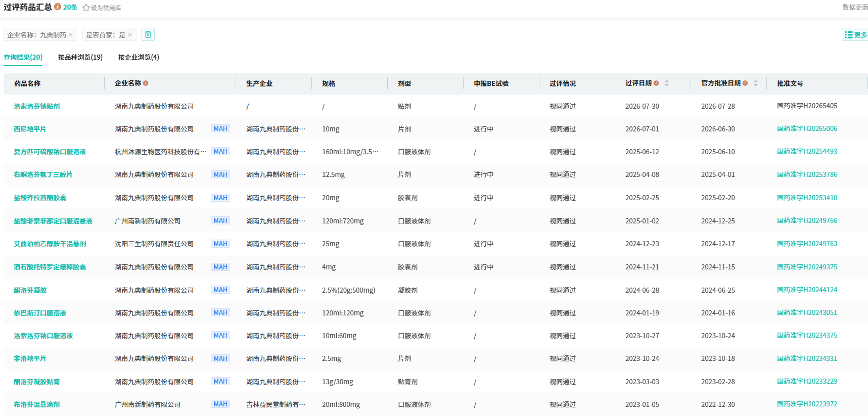This screenshot has width=868, height=417.
Task: Open the 西尼地平片 drug link
Action: coord(30,129)
